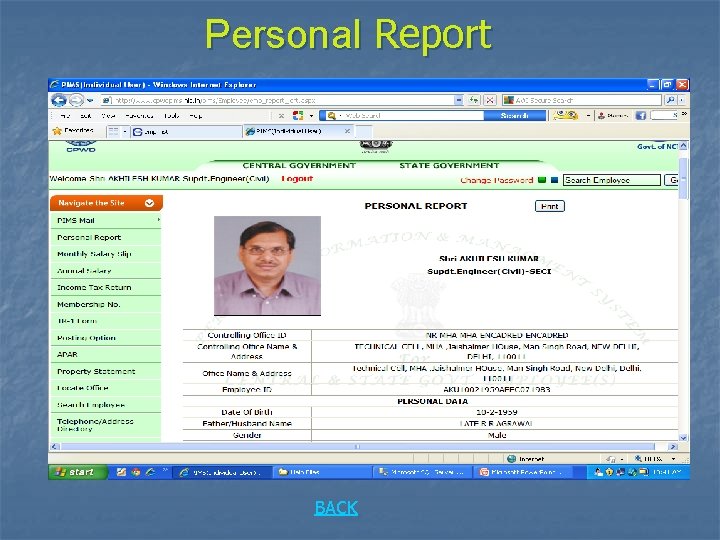Viewport: 720px width, 540px height.
Task: Click the Print button on Personal Report
Action: click(x=550, y=206)
